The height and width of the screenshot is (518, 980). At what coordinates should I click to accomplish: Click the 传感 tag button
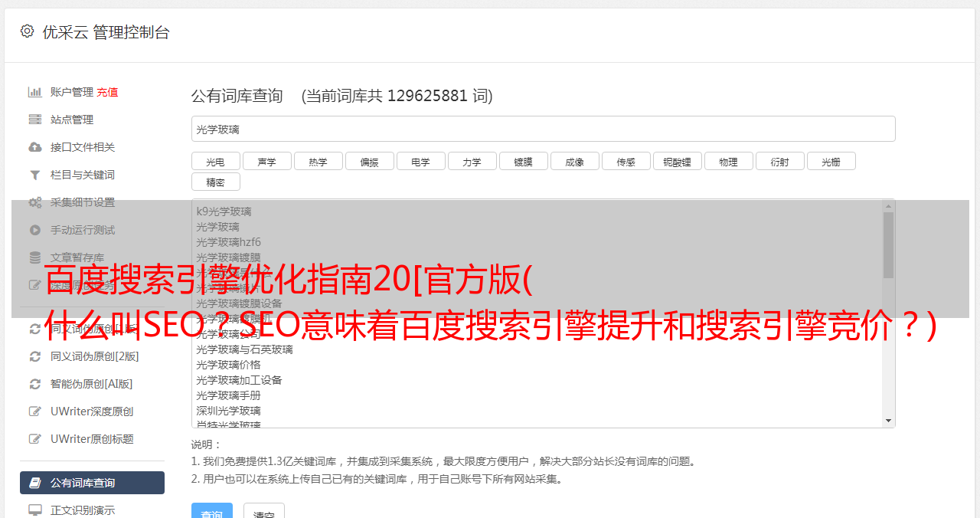pos(626,161)
